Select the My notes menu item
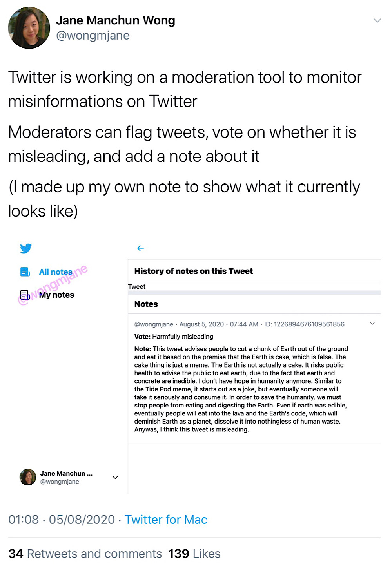Viewport: 392px width, 565px height. 56,295
